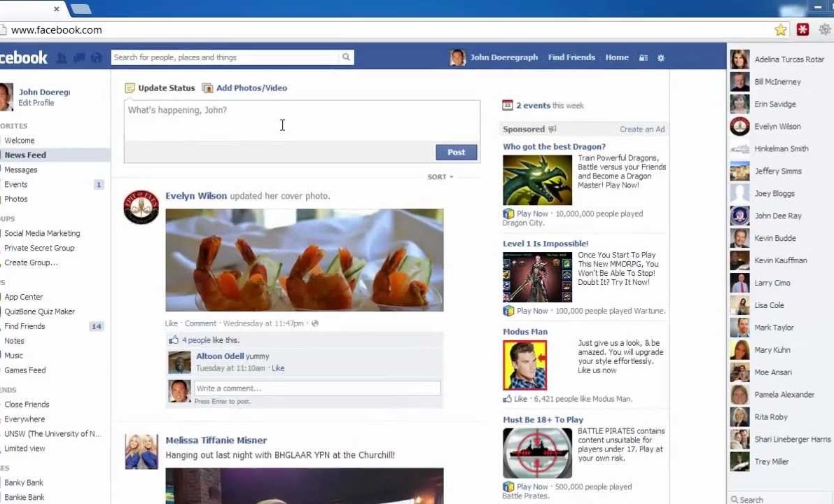Click the Battle Pirates ad image
The image size is (834, 504).
537,453
